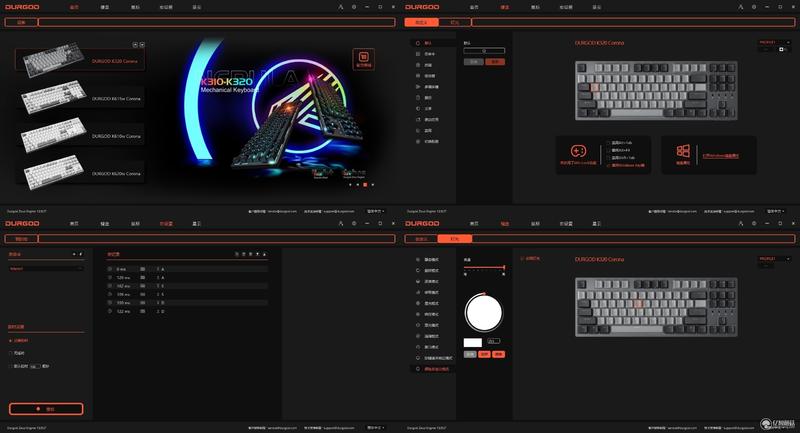Click the gamepad game-mode icon
The height and width of the screenshot is (433, 800).
[x=578, y=151]
